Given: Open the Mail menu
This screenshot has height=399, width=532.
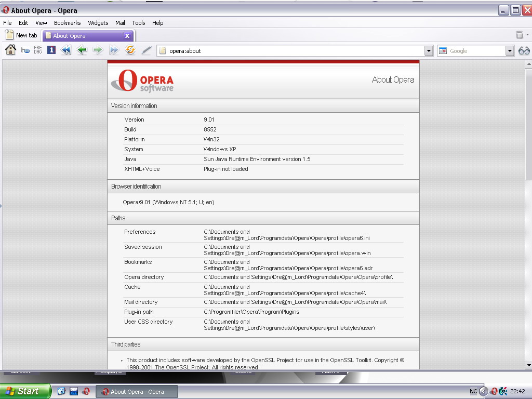Looking at the screenshot, I should tap(120, 23).
